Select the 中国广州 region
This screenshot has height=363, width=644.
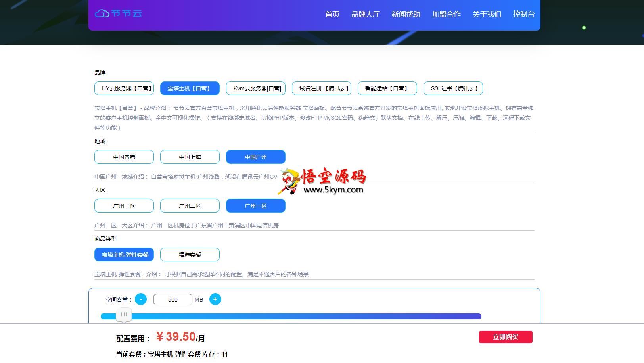pyautogui.click(x=256, y=157)
